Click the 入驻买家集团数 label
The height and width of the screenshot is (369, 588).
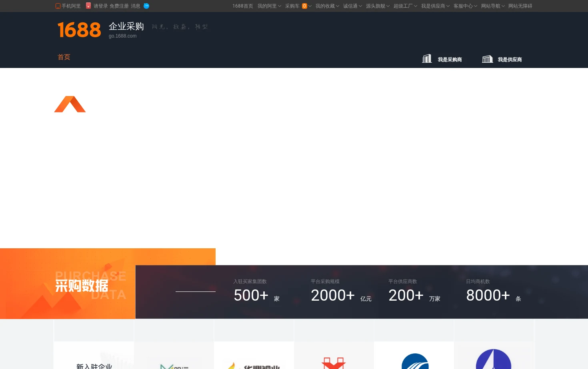(x=250, y=281)
